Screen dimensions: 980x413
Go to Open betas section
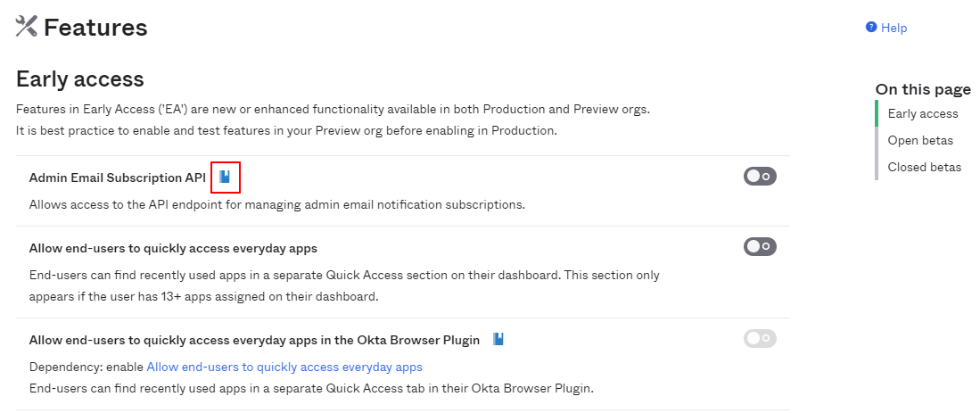point(920,140)
